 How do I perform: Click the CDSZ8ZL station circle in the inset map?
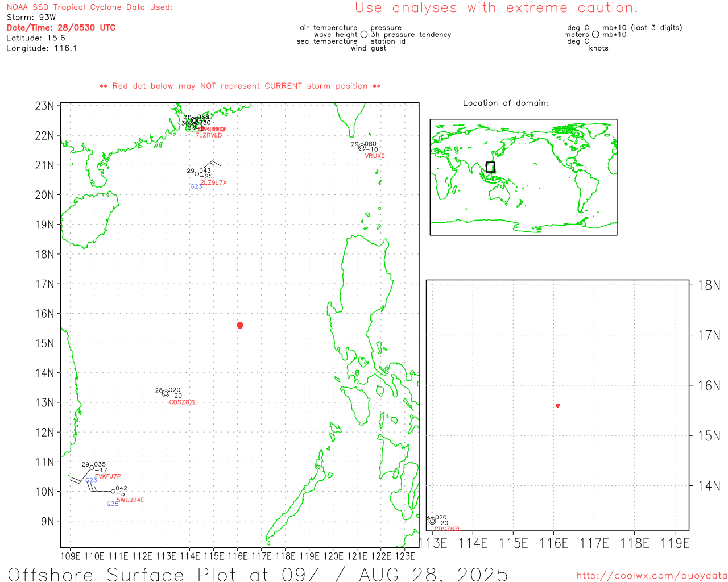432,521
